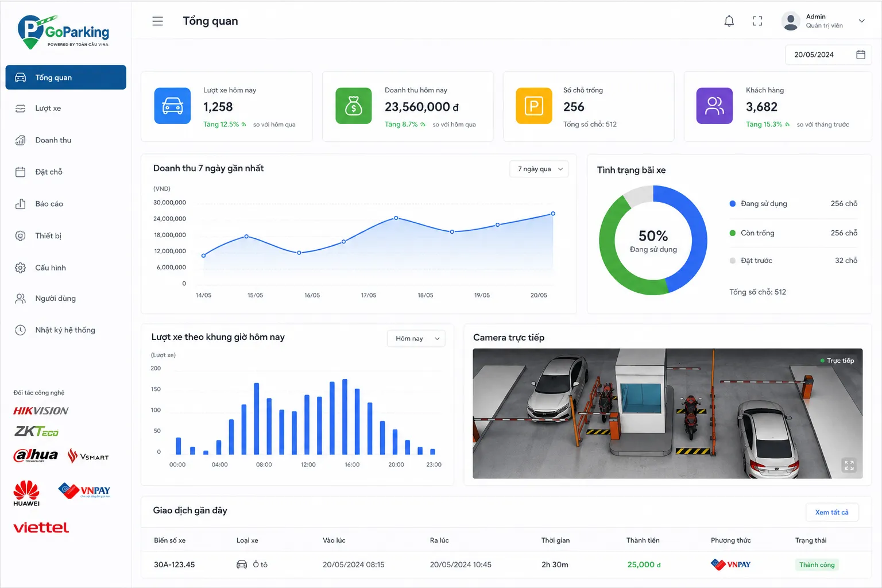Click the calendar icon beside 20/05/2024
882x588 pixels.
[x=861, y=55]
